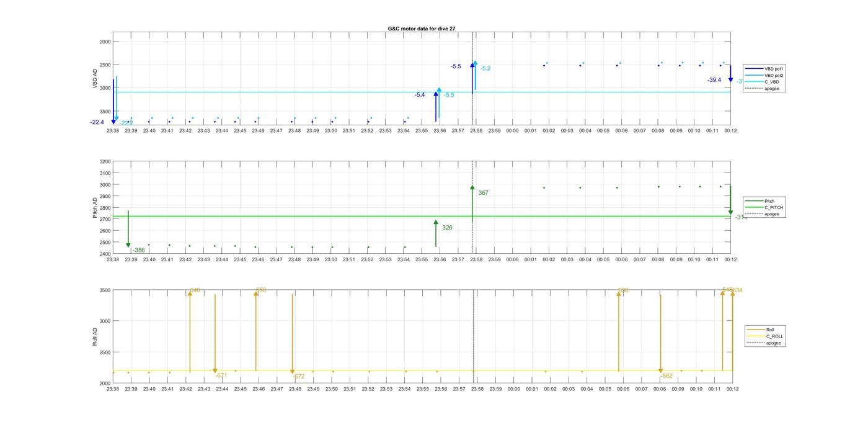Screen dimensions: 868x430
Task: Click the '2000' tick on Roll axis
Action: coord(105,383)
